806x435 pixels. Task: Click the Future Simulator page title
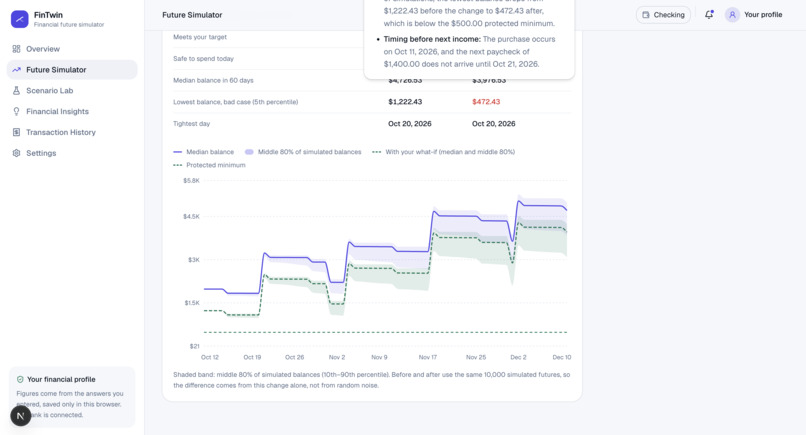(x=192, y=15)
